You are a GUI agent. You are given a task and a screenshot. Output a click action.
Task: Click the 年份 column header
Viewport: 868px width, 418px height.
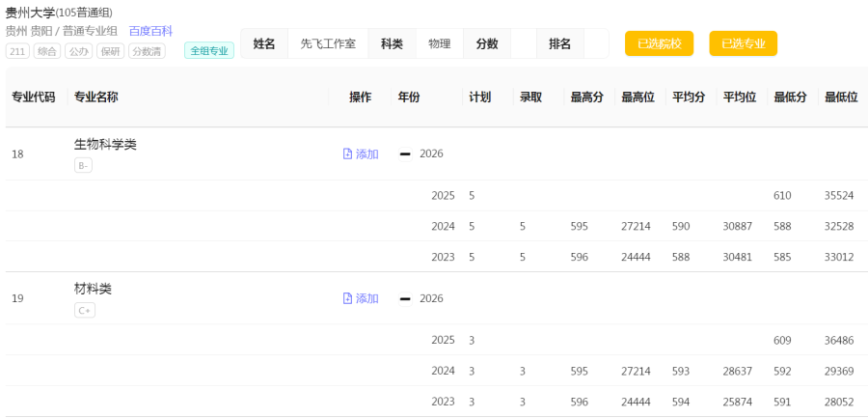(x=409, y=98)
